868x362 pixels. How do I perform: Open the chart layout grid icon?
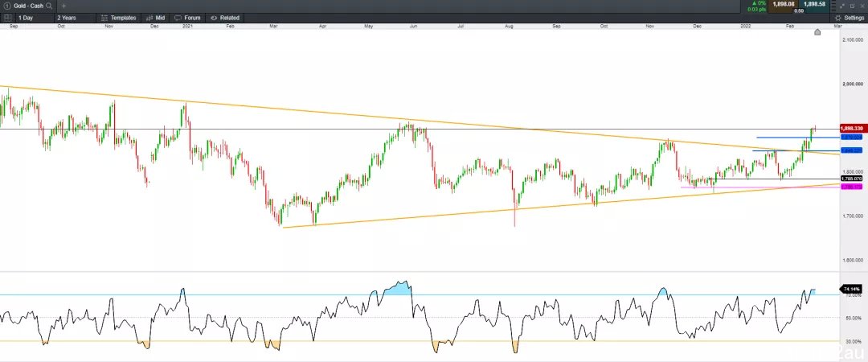8,18
